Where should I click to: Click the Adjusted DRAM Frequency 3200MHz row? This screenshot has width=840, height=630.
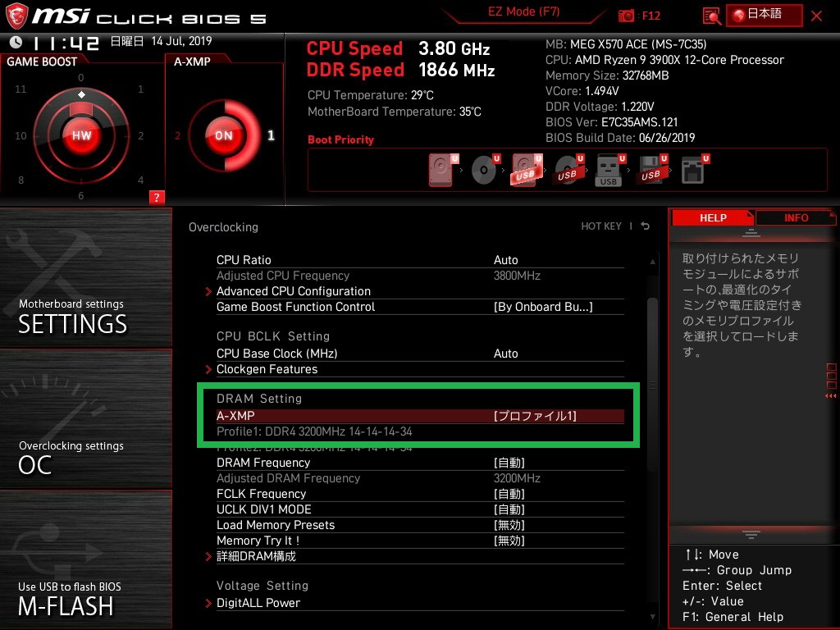coord(420,478)
